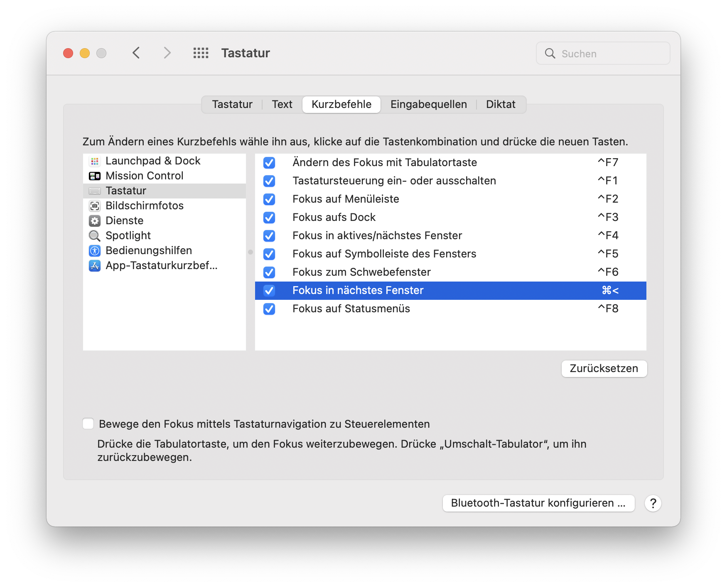Image resolution: width=727 pixels, height=588 pixels.
Task: Click the Zurücksetzen button
Action: pyautogui.click(x=604, y=369)
